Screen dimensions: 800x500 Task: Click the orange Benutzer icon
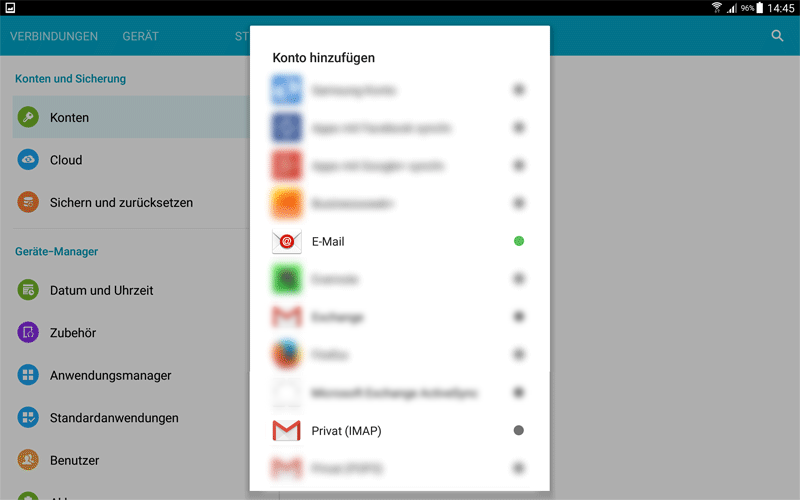[x=28, y=461]
